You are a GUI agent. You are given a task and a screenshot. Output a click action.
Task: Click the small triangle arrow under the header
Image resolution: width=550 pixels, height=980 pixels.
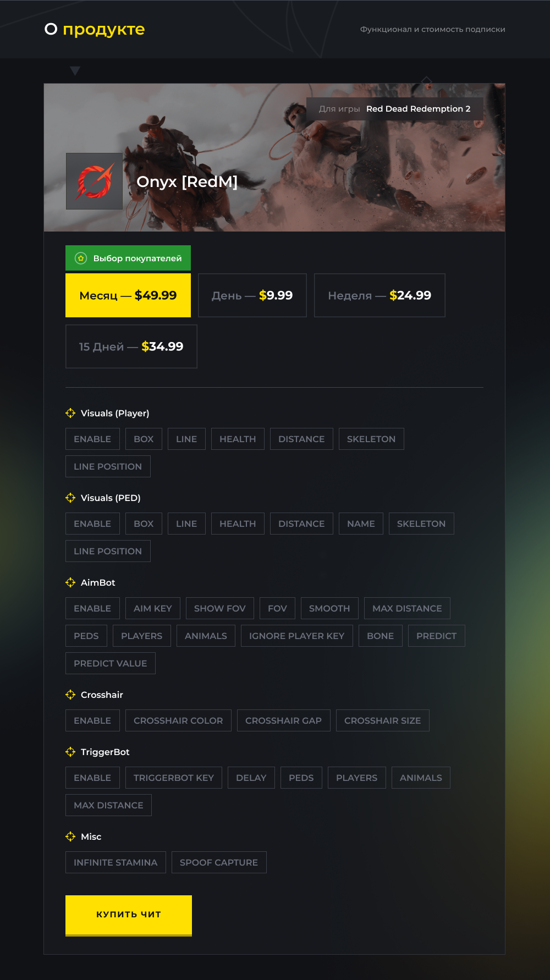(75, 71)
